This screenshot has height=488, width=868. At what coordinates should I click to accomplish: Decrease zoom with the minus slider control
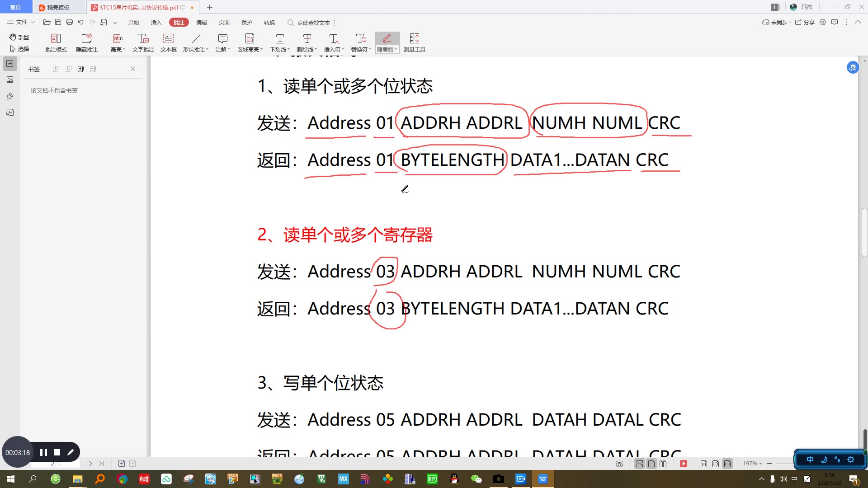(769, 463)
